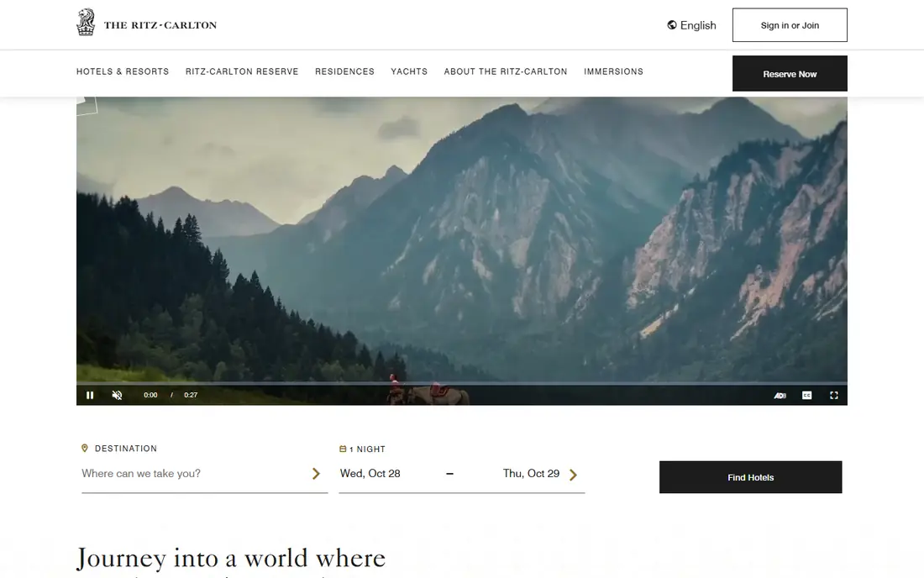924x578 pixels.
Task: Open Immersions menu item
Action: coord(613,71)
